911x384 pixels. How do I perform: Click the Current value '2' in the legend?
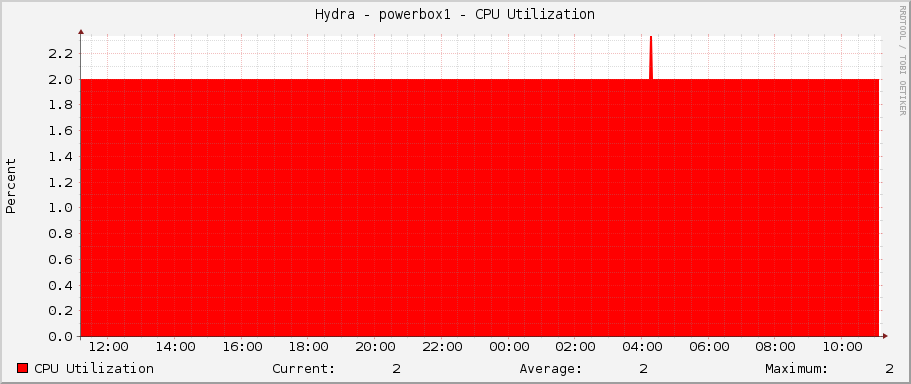point(396,368)
